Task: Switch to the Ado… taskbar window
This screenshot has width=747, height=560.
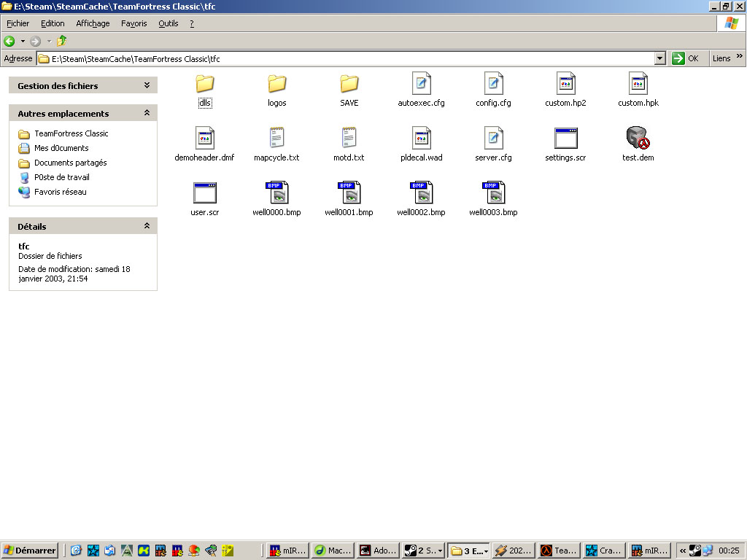Action: point(379,551)
